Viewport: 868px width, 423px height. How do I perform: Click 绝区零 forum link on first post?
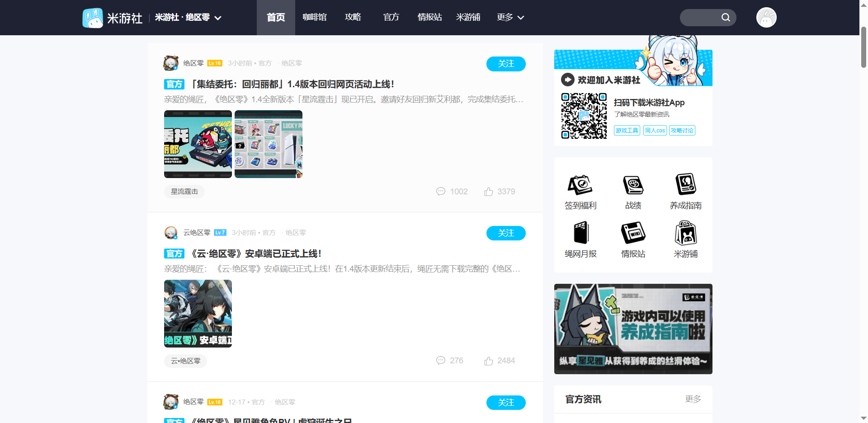coord(292,63)
